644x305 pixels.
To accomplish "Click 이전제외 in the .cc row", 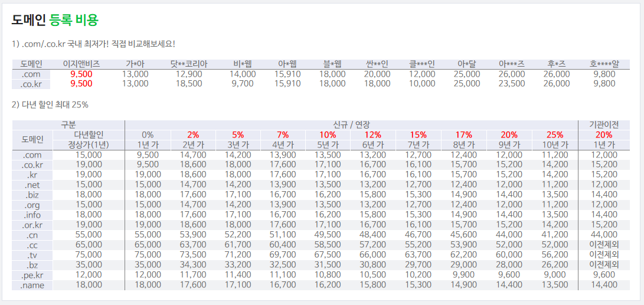I will point(604,245).
